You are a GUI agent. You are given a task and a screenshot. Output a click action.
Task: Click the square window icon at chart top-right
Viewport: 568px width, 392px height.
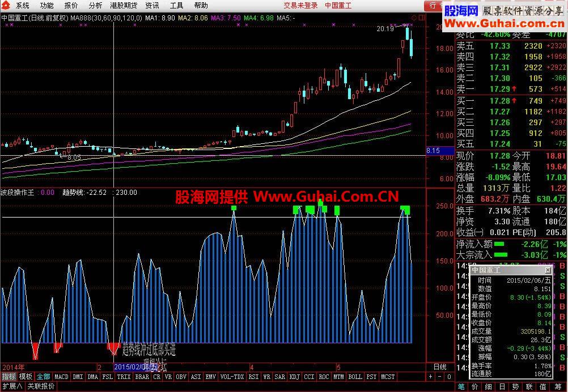click(x=421, y=18)
